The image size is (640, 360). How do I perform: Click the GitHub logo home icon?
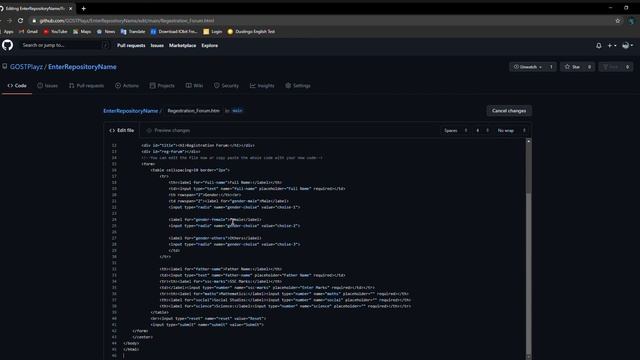[7, 45]
